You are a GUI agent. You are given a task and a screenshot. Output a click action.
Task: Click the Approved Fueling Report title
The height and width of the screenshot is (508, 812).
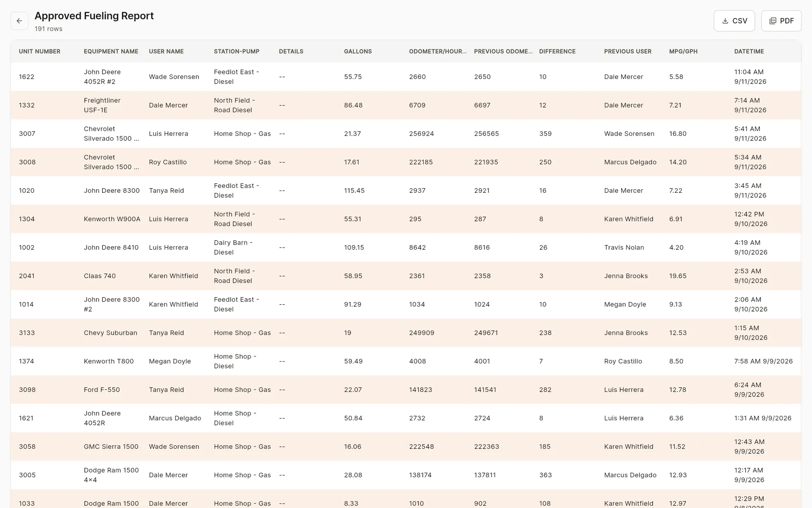click(x=94, y=16)
